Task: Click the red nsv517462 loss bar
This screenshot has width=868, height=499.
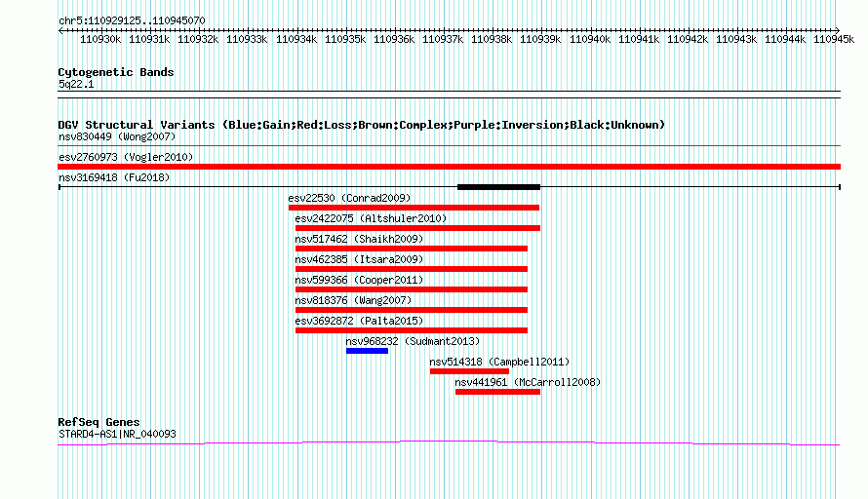Action: [x=412, y=249]
